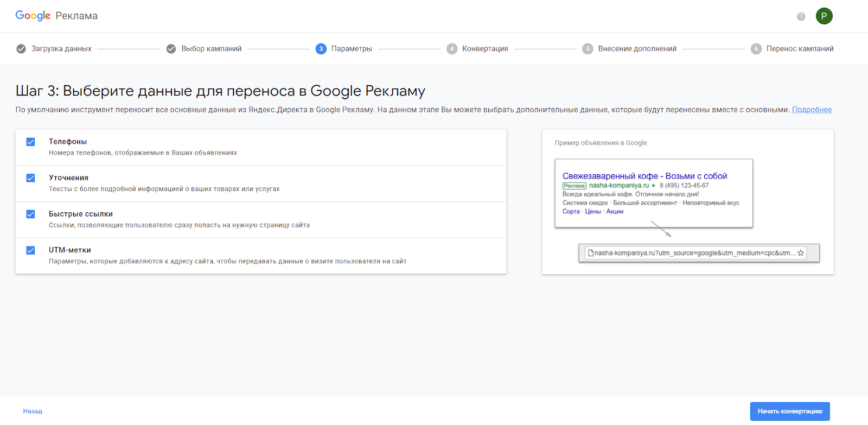Click the completed checkmark icon for Загрузка данных
868x425 pixels.
point(21,49)
